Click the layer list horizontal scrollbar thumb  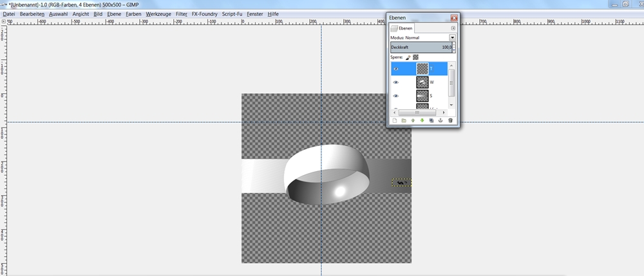tap(417, 112)
